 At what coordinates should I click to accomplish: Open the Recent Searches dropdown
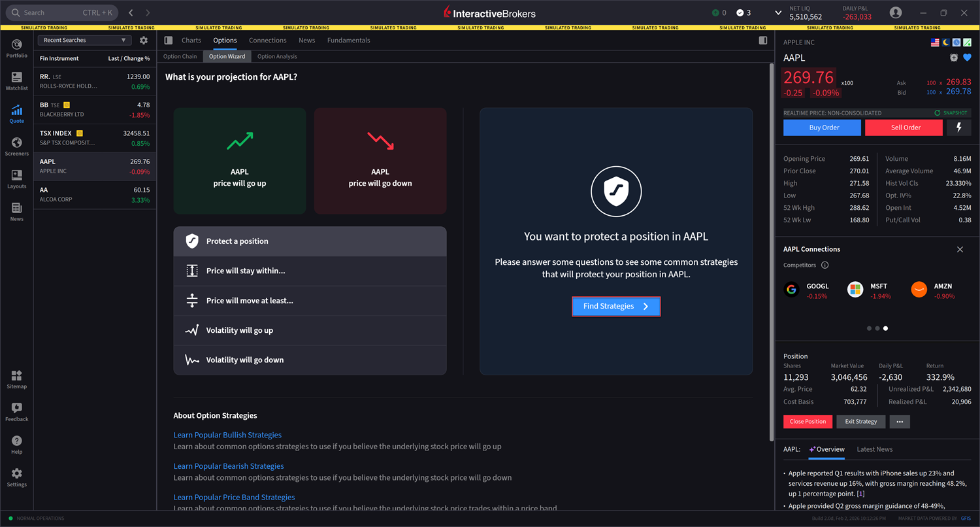(84, 41)
